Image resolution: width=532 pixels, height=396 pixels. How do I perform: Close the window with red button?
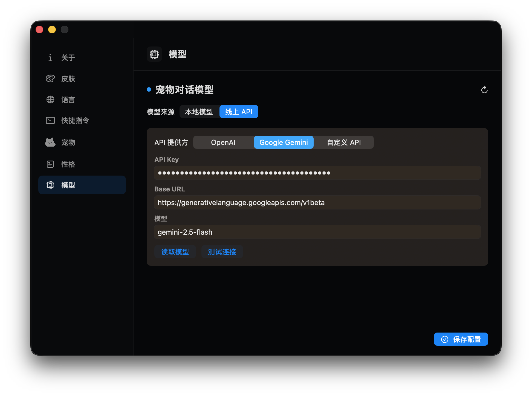(x=39, y=30)
